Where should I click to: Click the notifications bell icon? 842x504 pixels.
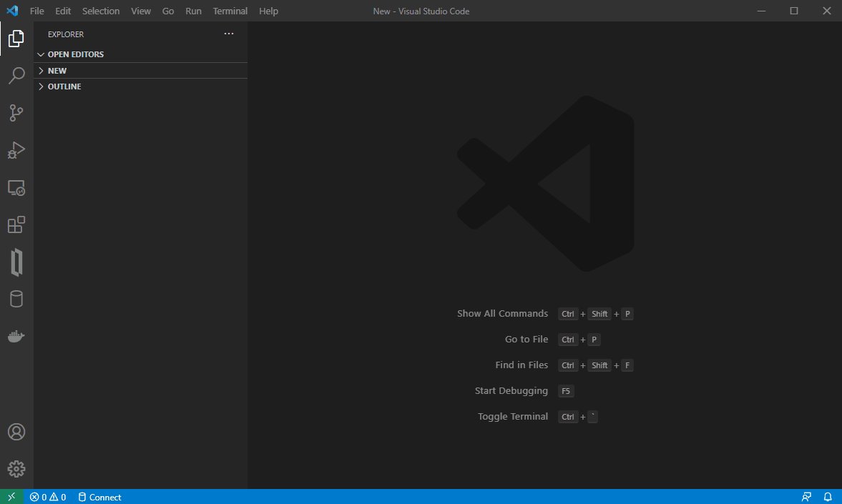pos(828,497)
